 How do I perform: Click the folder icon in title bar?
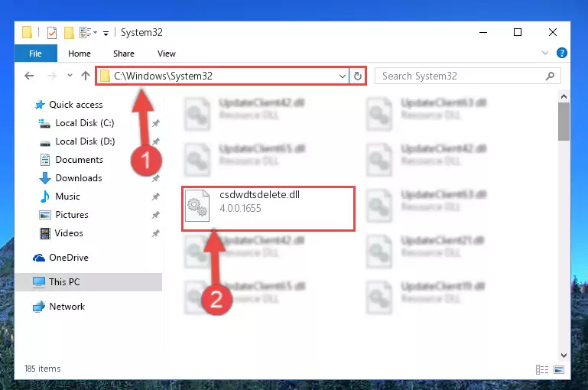pos(27,33)
